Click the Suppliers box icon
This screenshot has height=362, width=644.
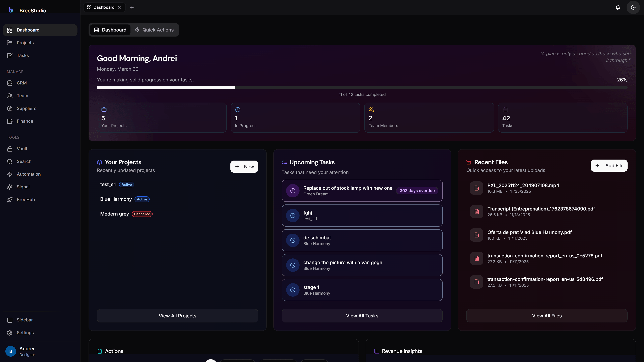pyautogui.click(x=10, y=108)
